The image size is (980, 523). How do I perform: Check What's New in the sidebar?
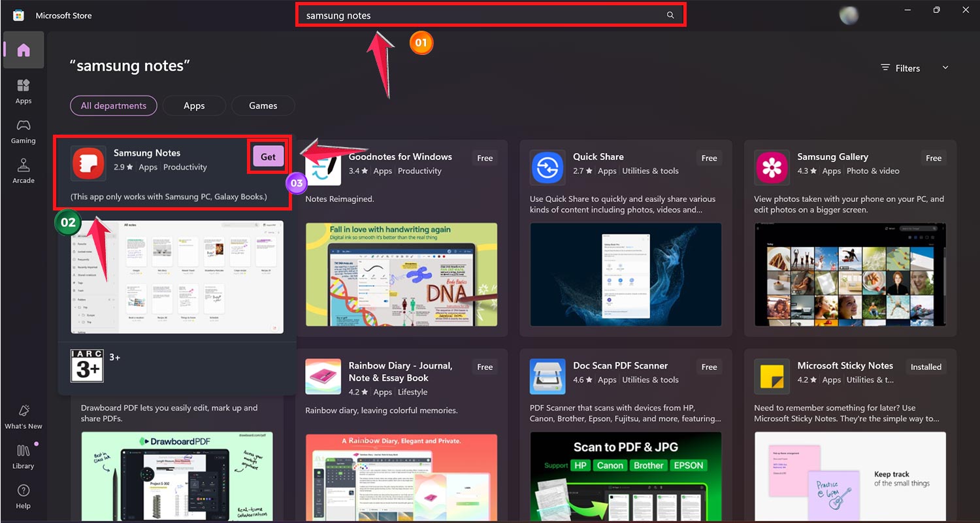pos(23,418)
